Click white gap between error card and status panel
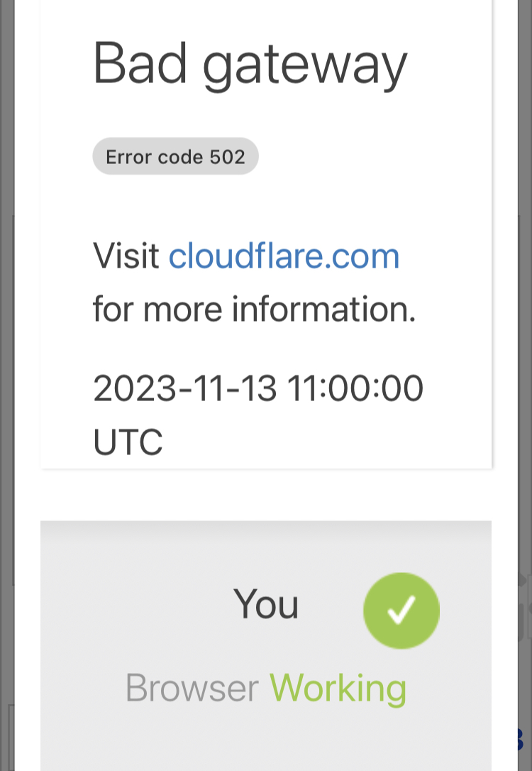 pos(266,495)
